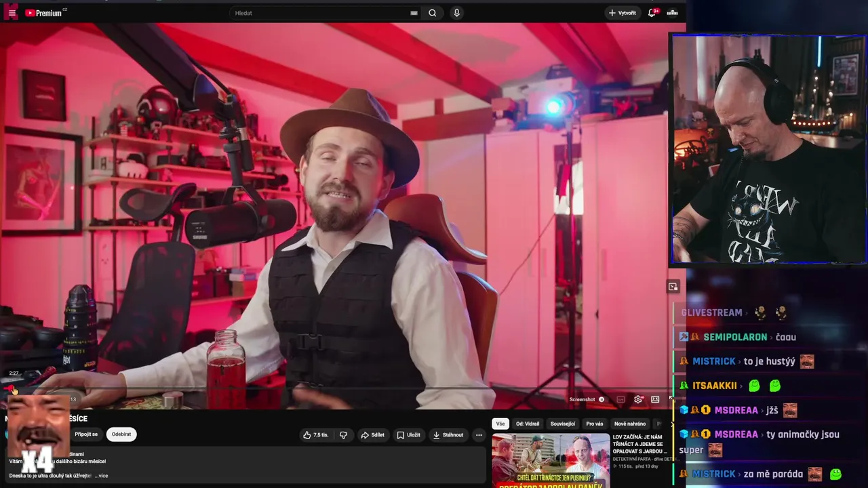This screenshot has width=868, height=488.
Task: Dislike the video with thumbs down
Action: click(x=343, y=435)
